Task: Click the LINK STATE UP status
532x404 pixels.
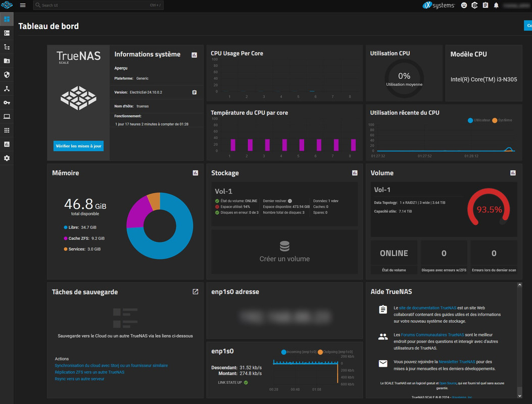Action: [x=233, y=383]
